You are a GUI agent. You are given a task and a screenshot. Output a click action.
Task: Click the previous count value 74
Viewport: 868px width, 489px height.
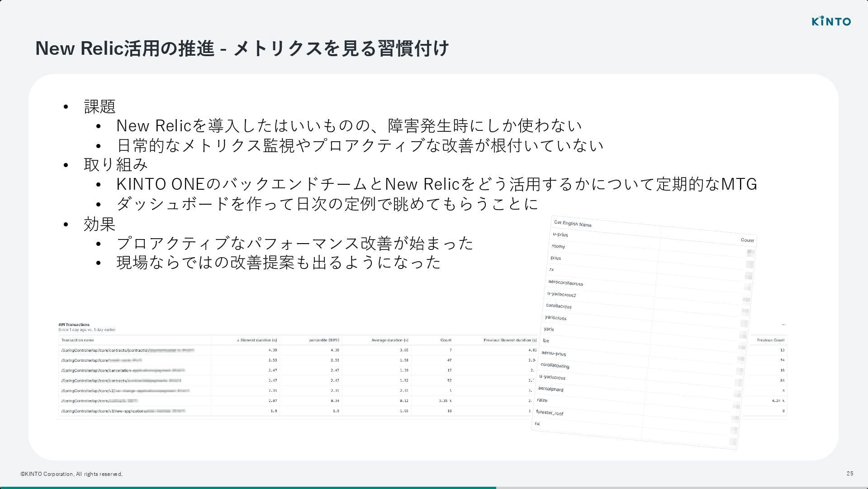782,360
